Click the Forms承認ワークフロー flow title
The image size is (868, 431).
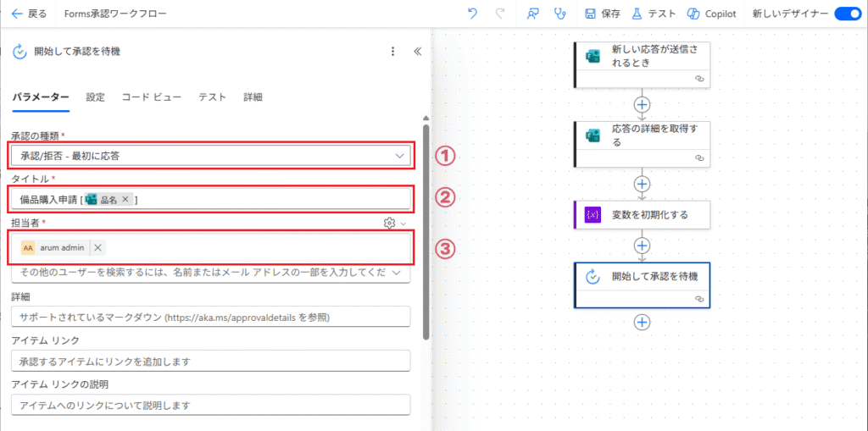115,14
